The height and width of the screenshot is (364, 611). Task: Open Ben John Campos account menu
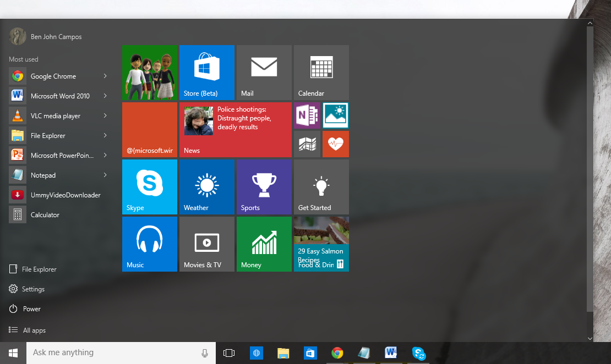tap(46, 37)
